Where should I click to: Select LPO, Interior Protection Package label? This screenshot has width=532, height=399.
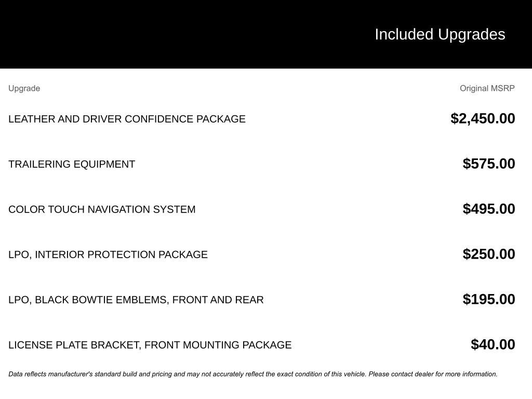108,255
